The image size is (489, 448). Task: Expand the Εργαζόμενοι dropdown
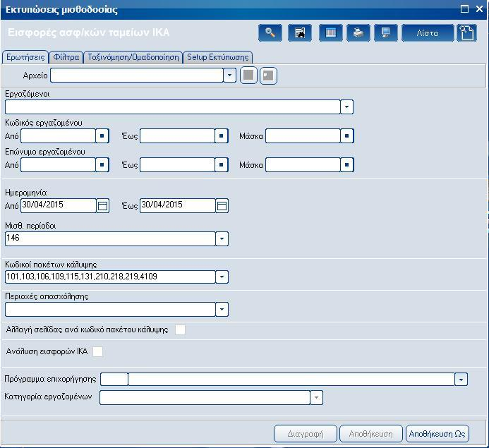pos(346,107)
